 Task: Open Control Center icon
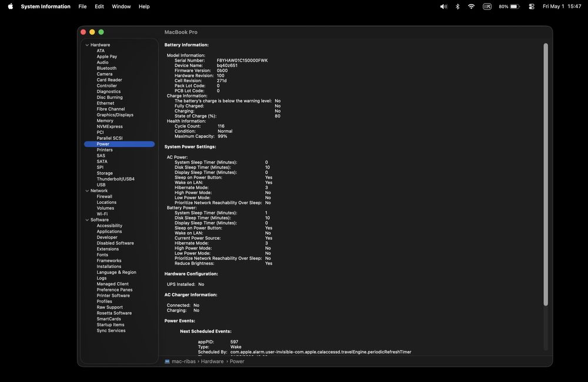[532, 6]
